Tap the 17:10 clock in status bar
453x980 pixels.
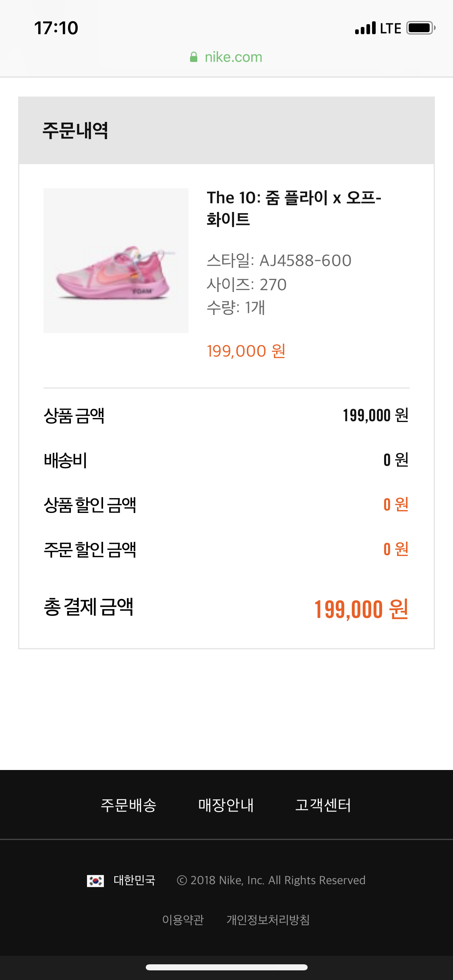[56, 28]
